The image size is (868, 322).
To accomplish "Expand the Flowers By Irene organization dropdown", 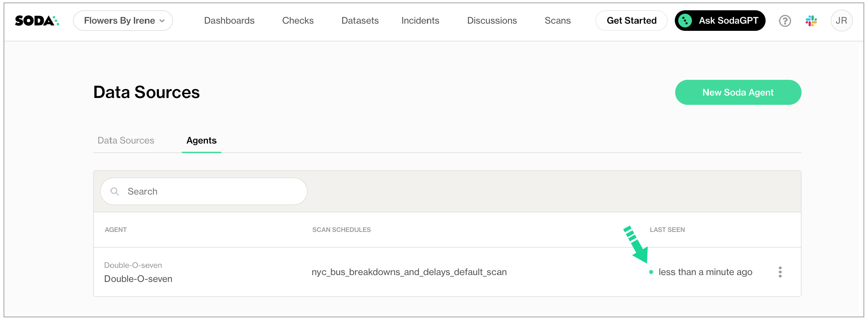I will point(123,21).
